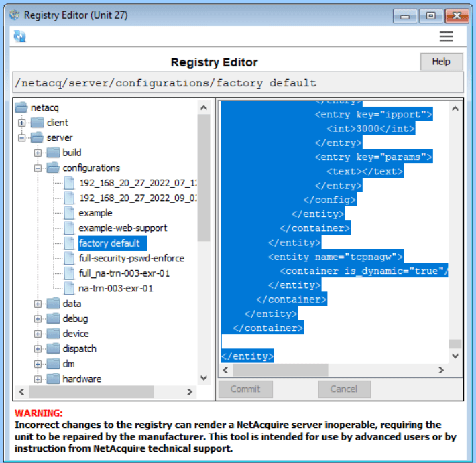
Task: Select the na-trn-003-exr-01 tree item
Action: [116, 288]
